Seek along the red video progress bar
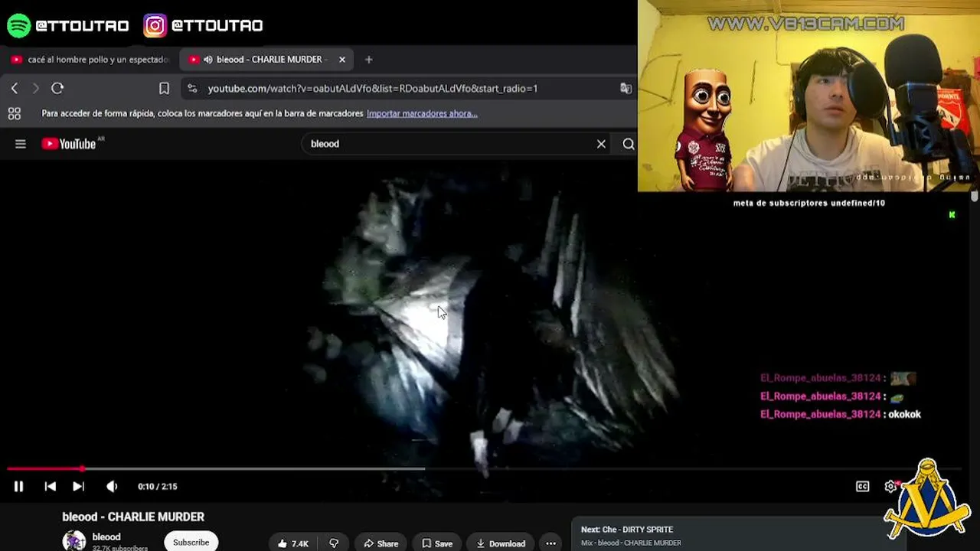This screenshot has width=980, height=551. click(485, 468)
